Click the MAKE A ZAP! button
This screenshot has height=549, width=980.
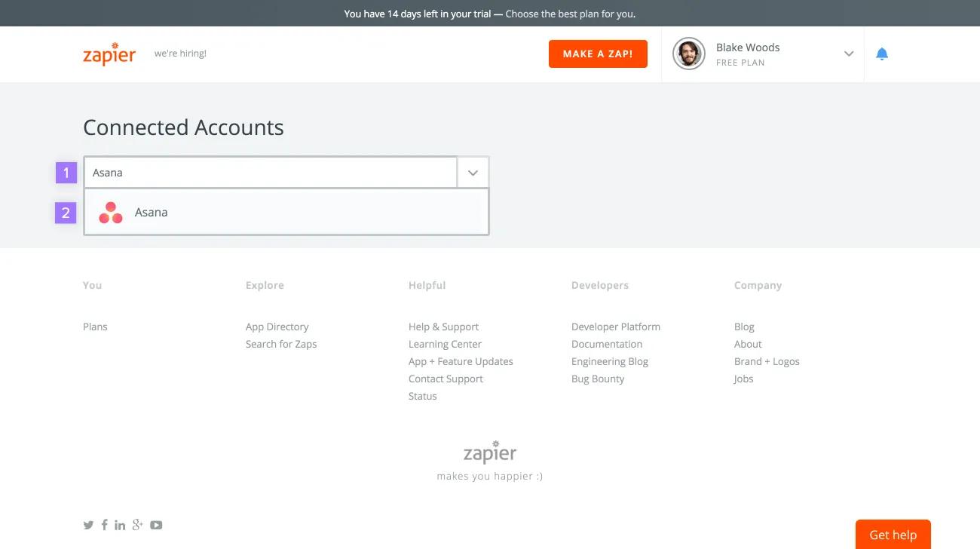click(598, 54)
